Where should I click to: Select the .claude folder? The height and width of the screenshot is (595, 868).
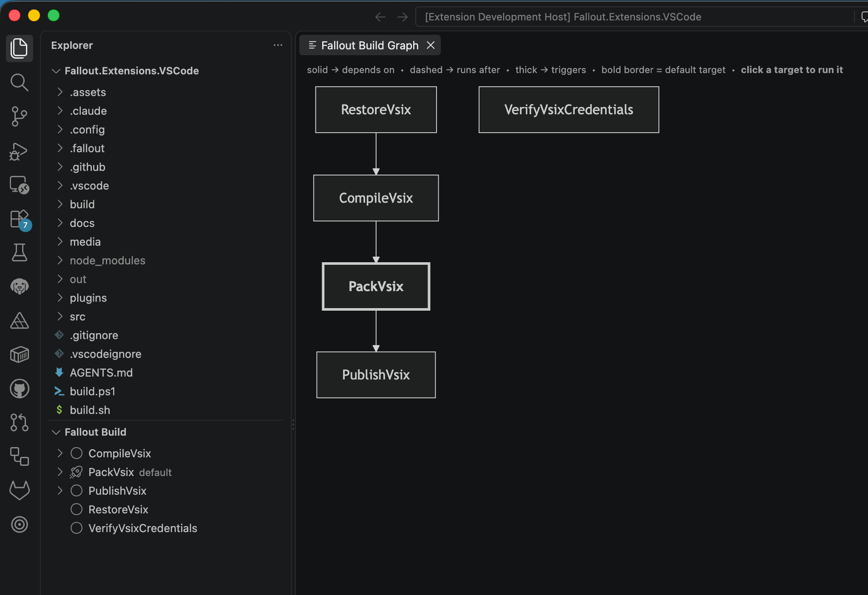pyautogui.click(x=165, y=111)
